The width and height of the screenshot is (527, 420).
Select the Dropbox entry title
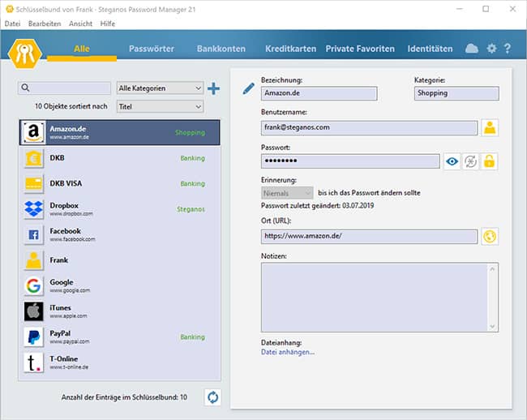[x=64, y=205]
